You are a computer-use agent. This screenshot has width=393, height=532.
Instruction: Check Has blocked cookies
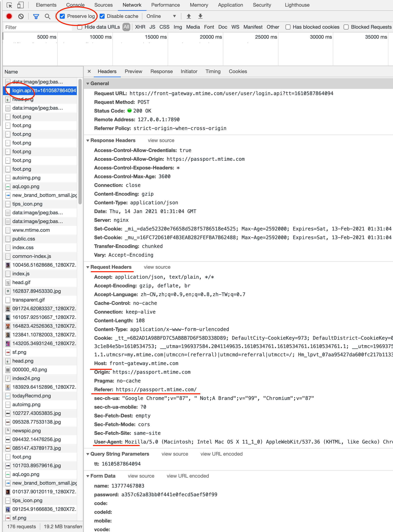click(288, 27)
